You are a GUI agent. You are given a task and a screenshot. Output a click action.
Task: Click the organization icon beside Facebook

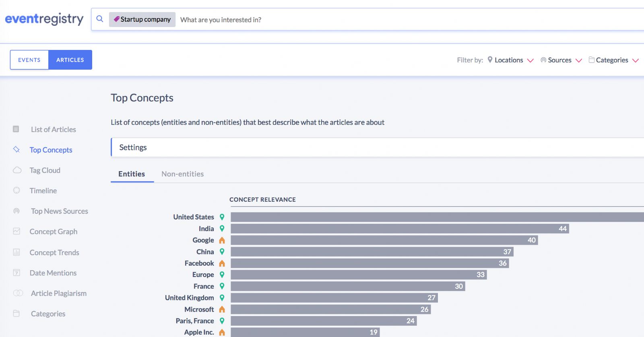222,263
